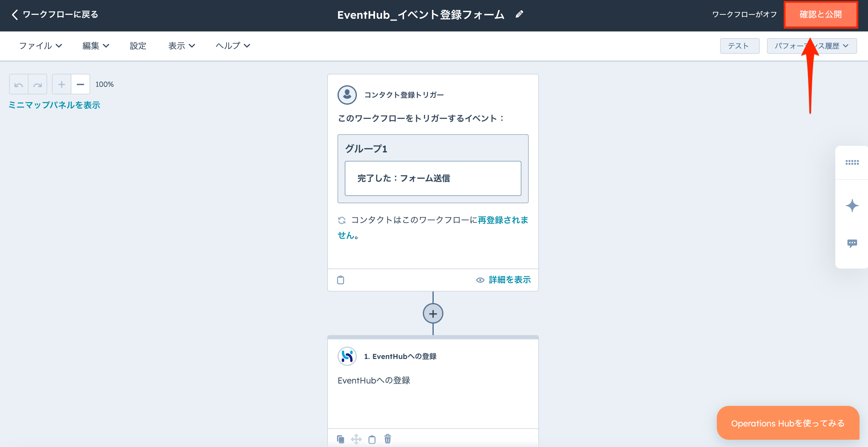Show trigger details via 詳細を表示
This screenshot has height=447, width=868.
(x=504, y=279)
